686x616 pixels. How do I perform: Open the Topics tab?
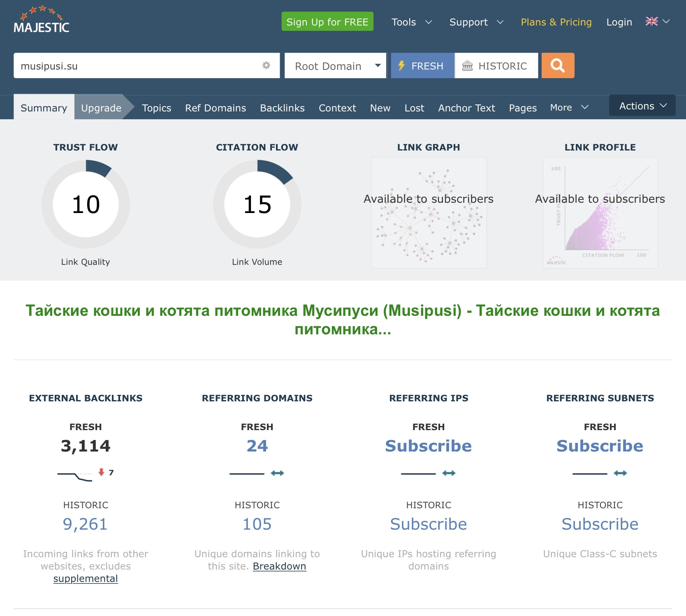click(x=157, y=108)
